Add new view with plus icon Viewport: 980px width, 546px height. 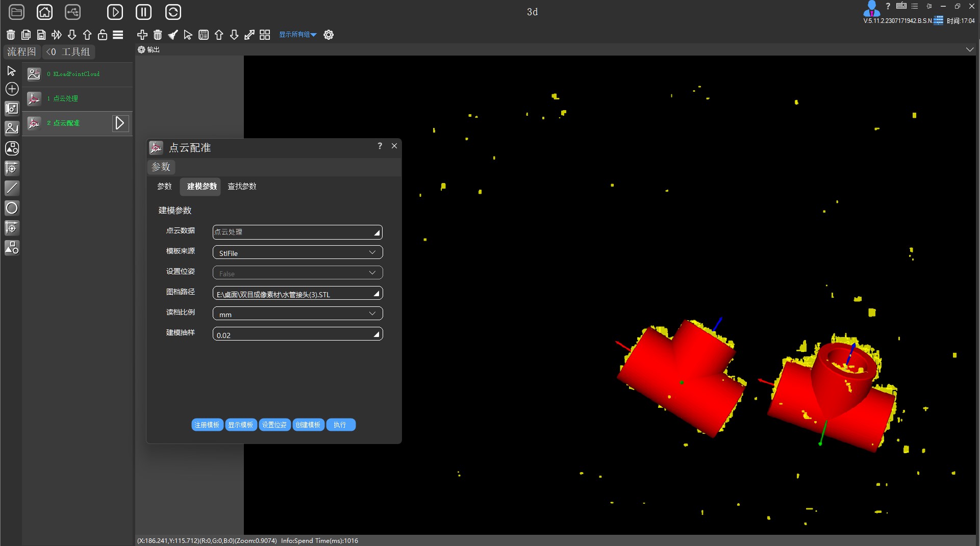click(142, 35)
